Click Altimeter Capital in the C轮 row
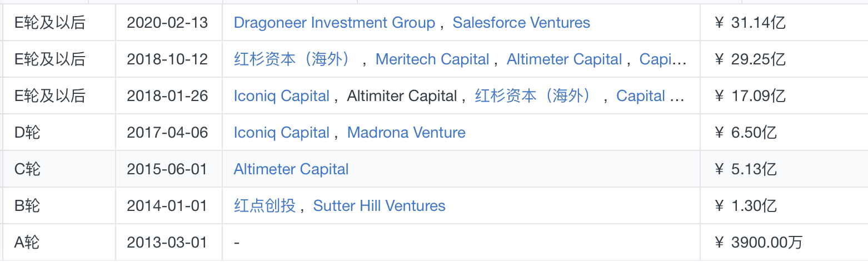This screenshot has height=262, width=868. 291,169
